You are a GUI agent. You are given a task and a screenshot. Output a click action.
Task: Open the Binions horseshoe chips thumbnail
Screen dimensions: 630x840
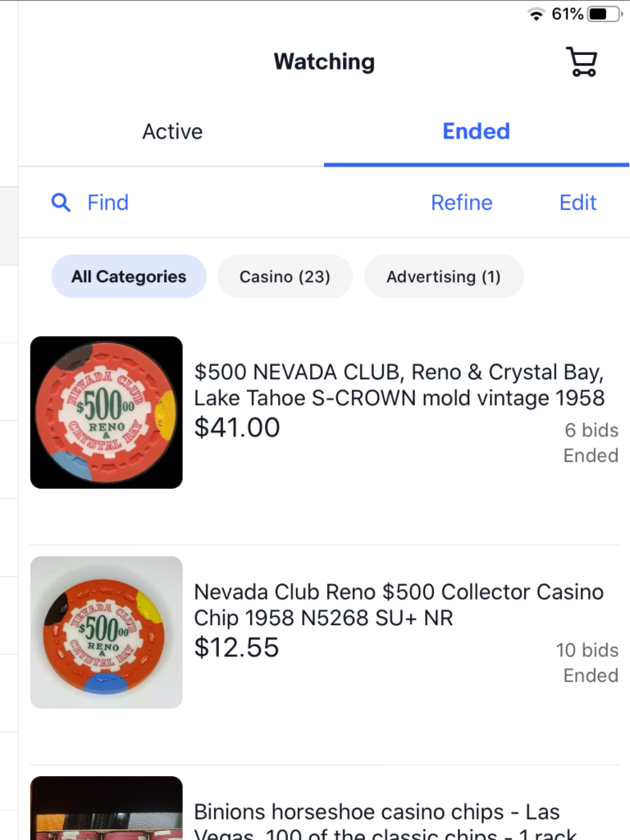click(x=107, y=808)
